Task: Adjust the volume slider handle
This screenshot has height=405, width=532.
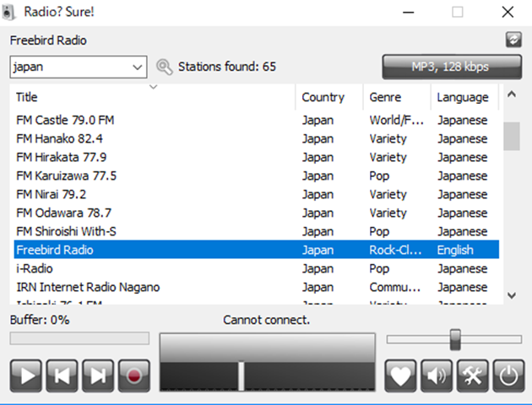Action: point(455,339)
